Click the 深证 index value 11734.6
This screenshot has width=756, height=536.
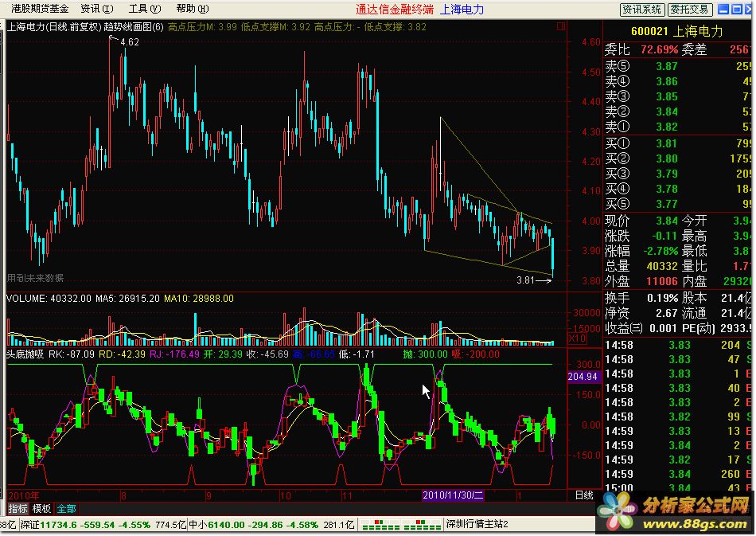58,524
